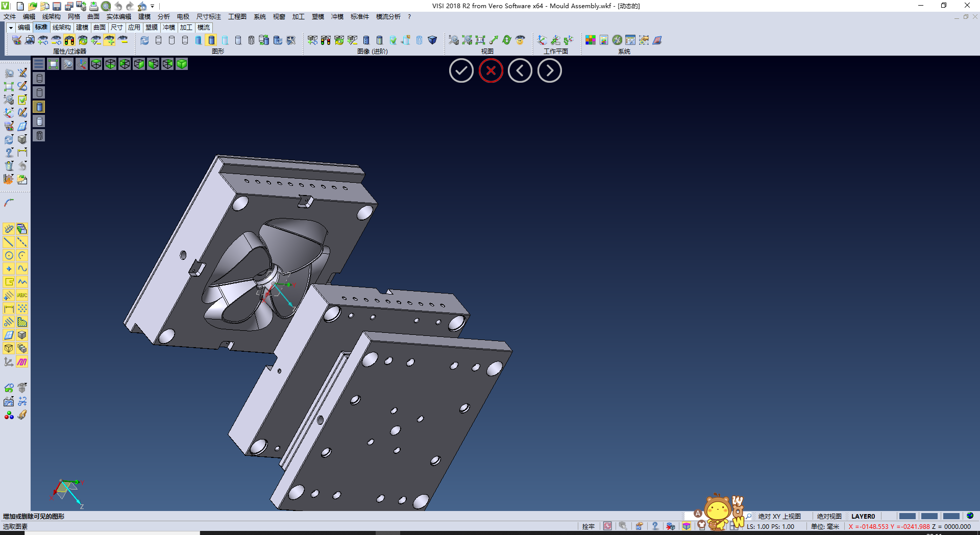Toggle the highlighted eye-plus visibility filter
The width and height of the screenshot is (980, 535).
(x=110, y=40)
